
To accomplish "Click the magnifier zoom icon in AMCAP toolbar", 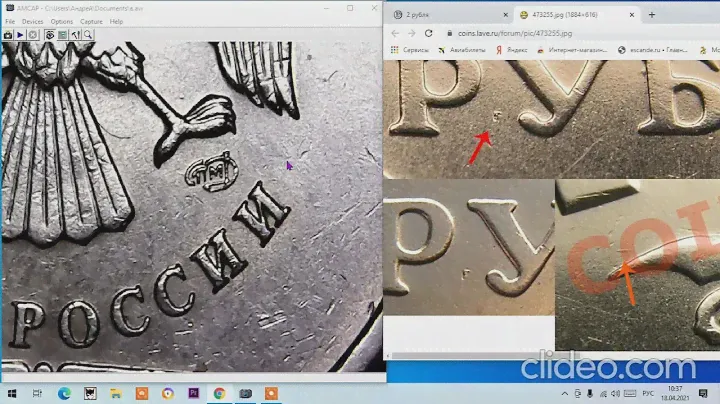I will (x=89, y=35).
